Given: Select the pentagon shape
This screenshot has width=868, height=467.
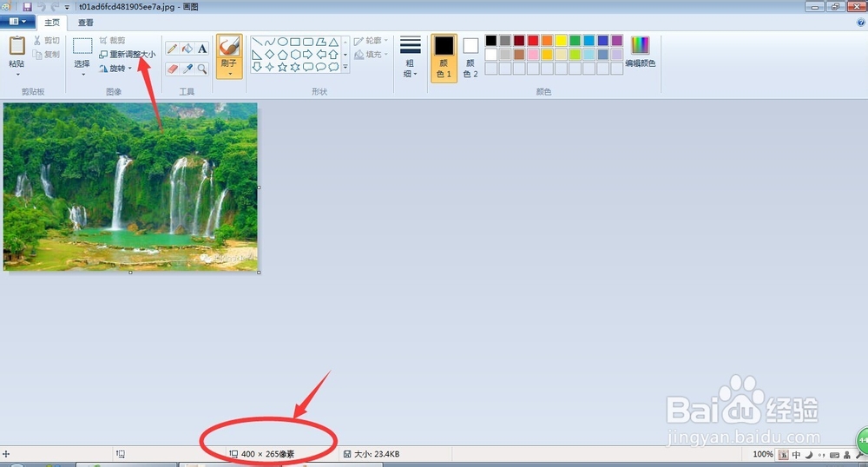Looking at the screenshot, I should 282,55.
